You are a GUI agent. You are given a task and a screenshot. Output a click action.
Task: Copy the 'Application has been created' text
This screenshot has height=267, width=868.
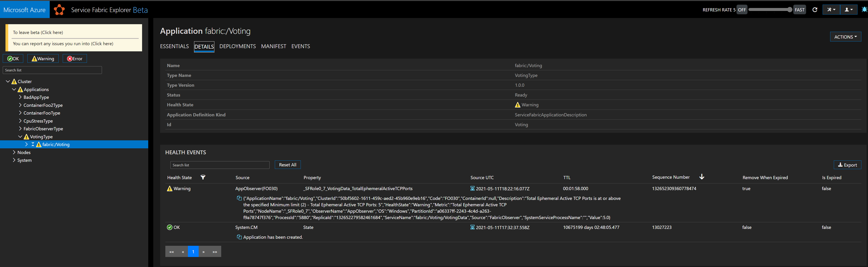[x=239, y=237]
